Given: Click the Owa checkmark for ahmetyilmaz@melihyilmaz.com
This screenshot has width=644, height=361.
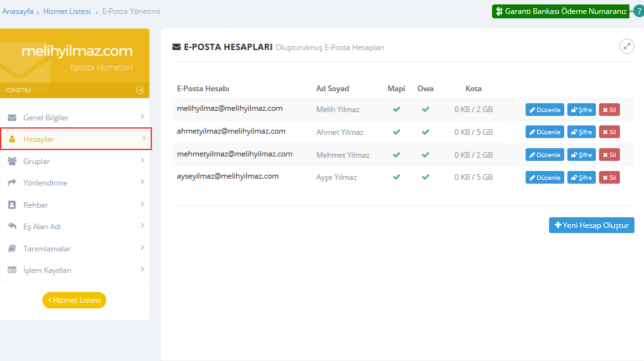Looking at the screenshot, I should click(x=426, y=132).
